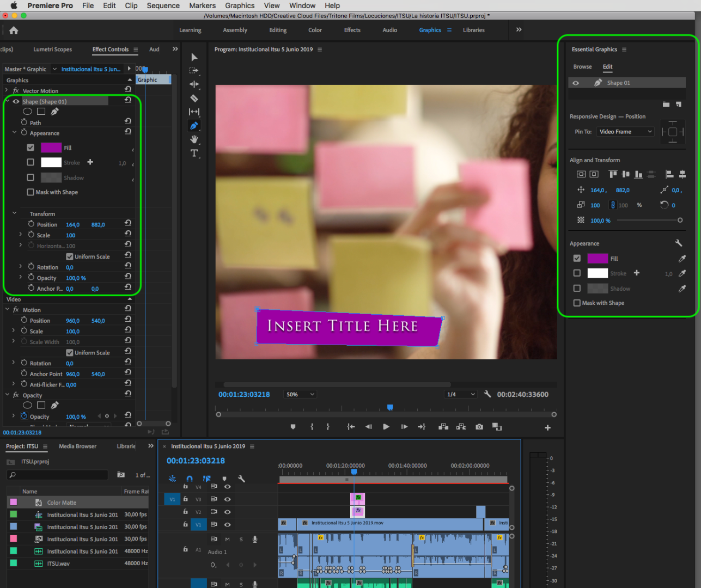Screen dimensions: 701x588
Task: Open the Button Editor plus icon
Action: pos(548,427)
